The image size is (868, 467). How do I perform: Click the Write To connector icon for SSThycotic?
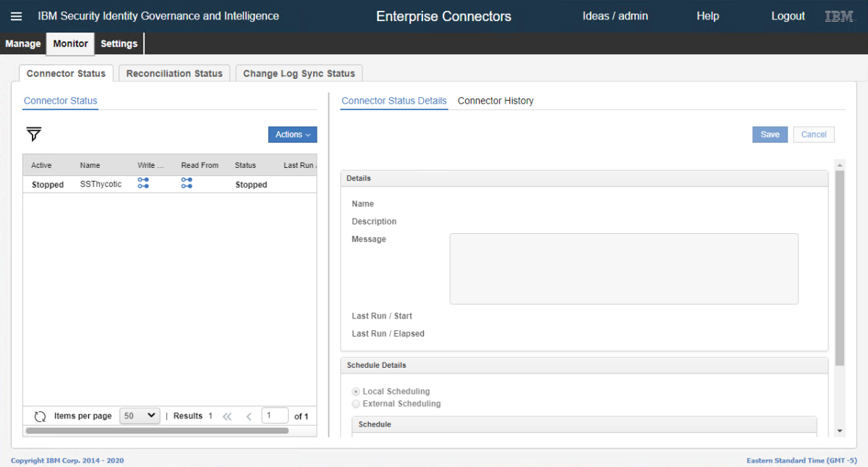143,183
